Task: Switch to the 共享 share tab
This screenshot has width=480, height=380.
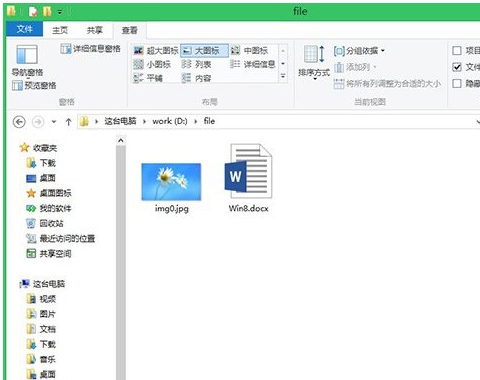Action: [95, 30]
